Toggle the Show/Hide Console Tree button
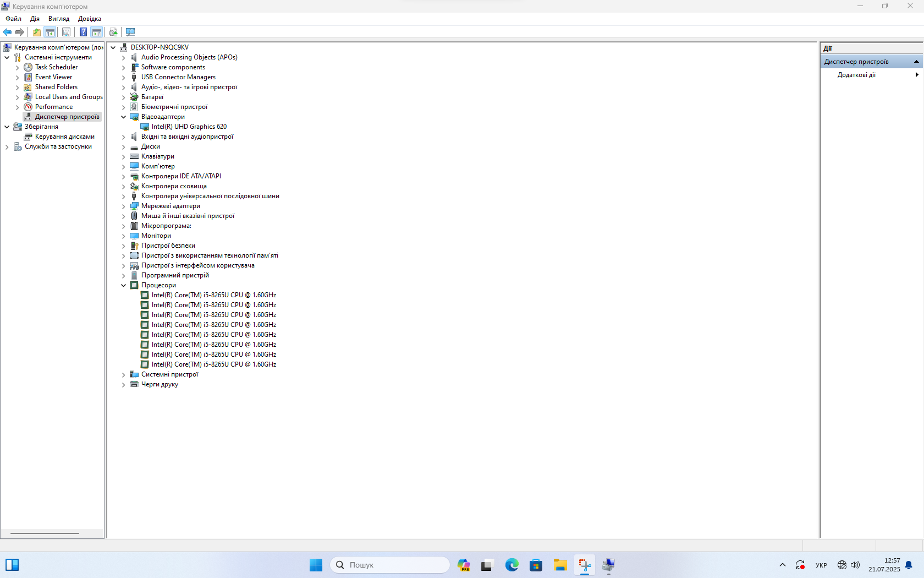Viewport: 924px width, 578px height. (x=50, y=32)
